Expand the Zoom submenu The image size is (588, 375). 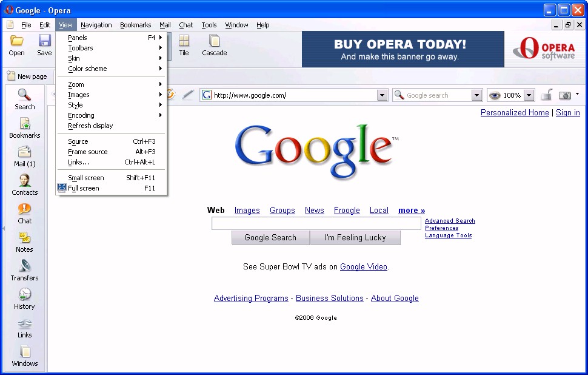point(112,84)
